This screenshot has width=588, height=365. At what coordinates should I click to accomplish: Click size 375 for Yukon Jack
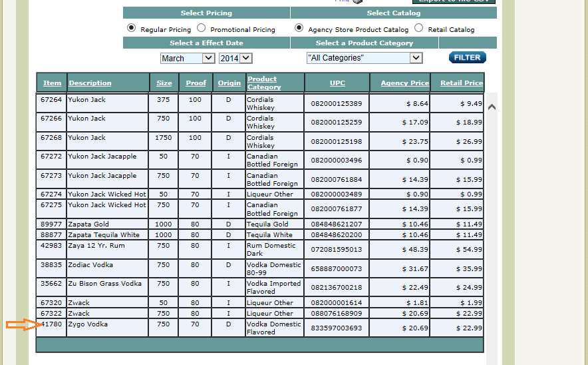coord(164,99)
